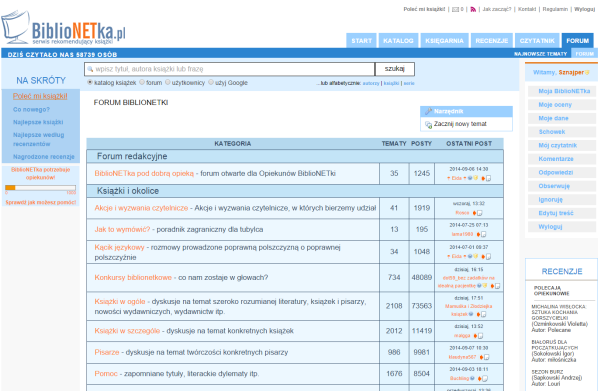Open Moja BiblioNETka sidebar button
The image size is (600, 391).
tap(562, 91)
